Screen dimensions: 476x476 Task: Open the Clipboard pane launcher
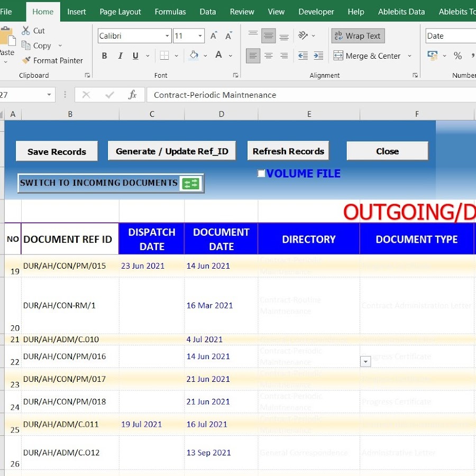[x=87, y=75]
